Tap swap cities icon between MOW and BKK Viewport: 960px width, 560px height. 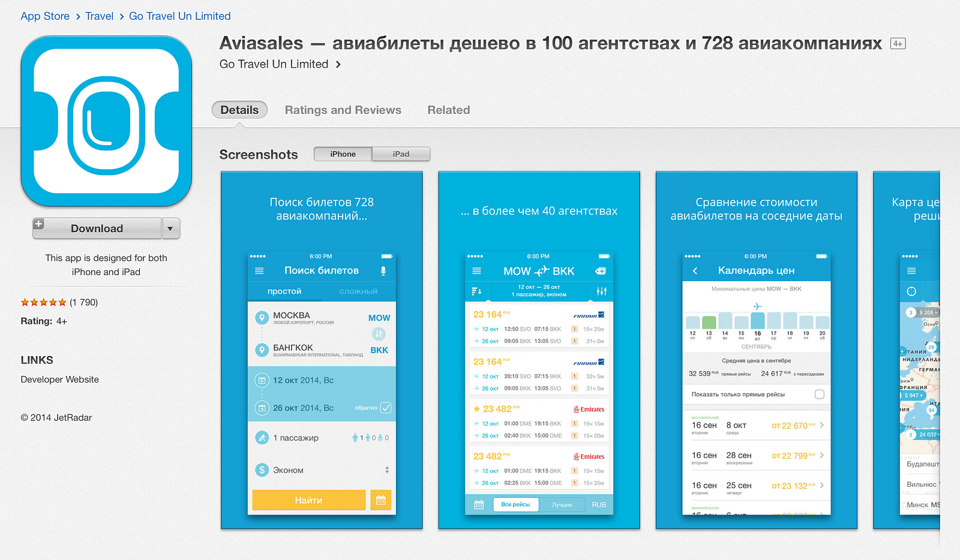(379, 334)
